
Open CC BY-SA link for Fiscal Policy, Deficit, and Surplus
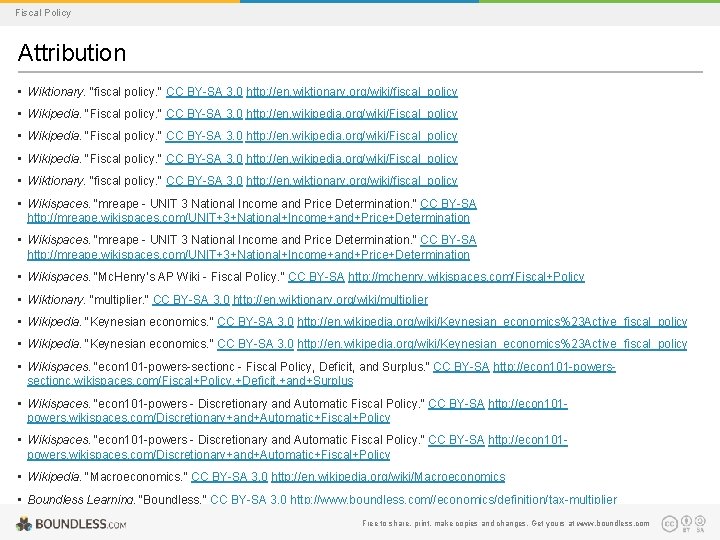point(461,367)
